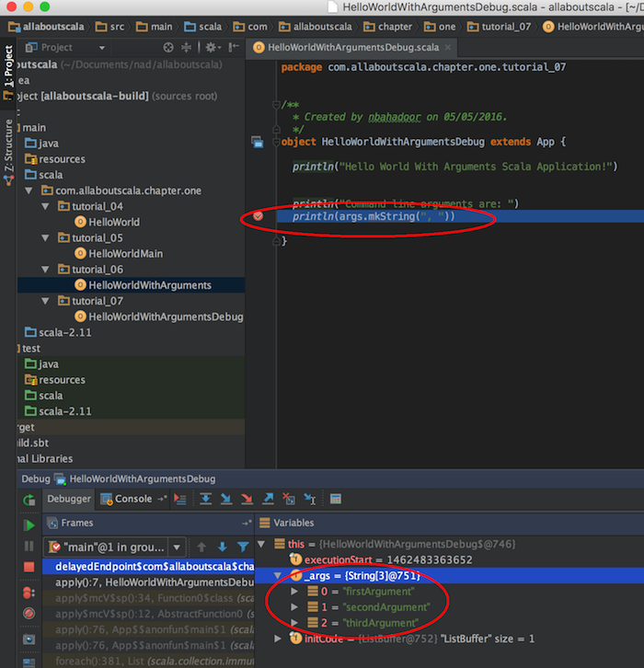Click the tutorial_07 breadcrumb
Screen dimensions: 644x668
coord(499,27)
